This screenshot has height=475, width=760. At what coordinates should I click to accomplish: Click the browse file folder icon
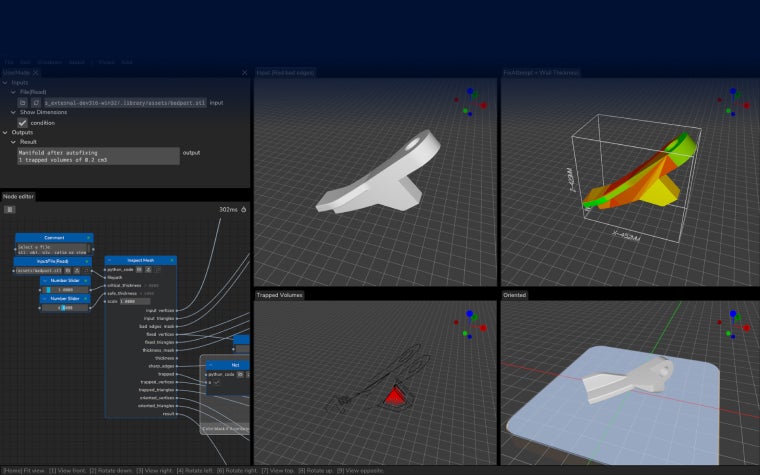[x=23, y=103]
